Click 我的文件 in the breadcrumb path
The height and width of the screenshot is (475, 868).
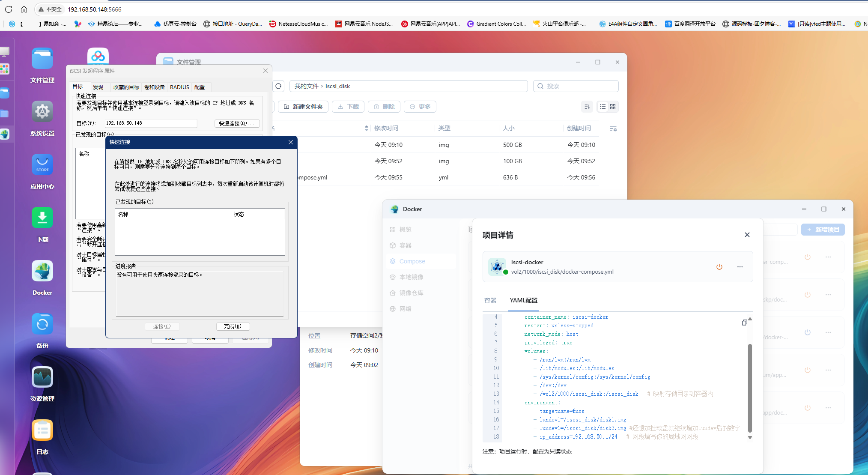307,86
